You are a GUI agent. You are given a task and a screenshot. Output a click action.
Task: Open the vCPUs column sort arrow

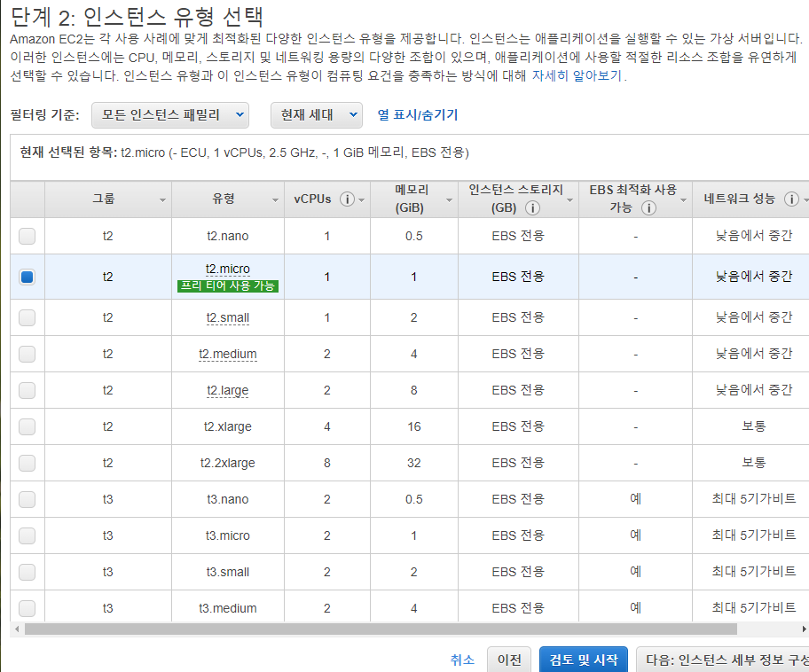tap(362, 200)
